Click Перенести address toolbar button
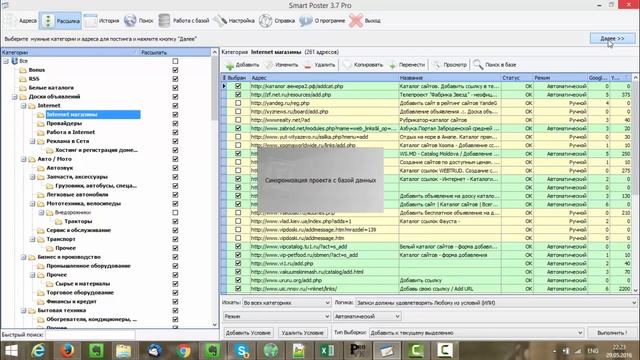The width and height of the screenshot is (640, 360). (x=407, y=64)
